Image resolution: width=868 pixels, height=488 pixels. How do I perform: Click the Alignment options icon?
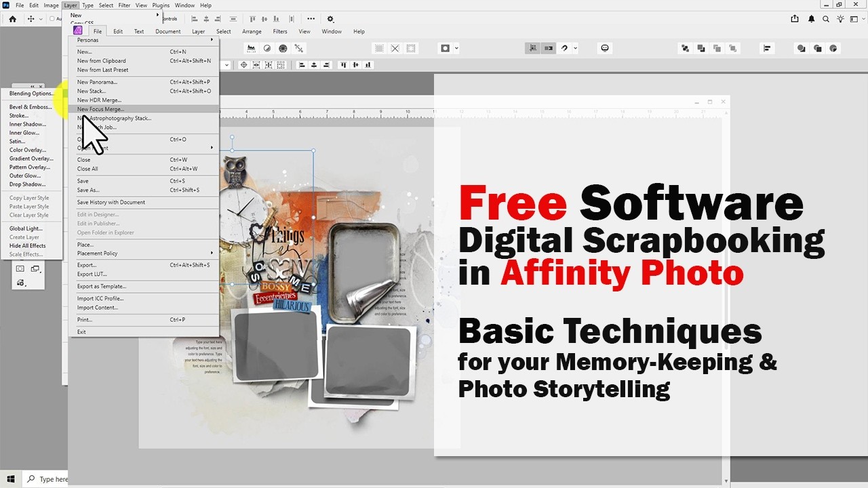click(768, 48)
